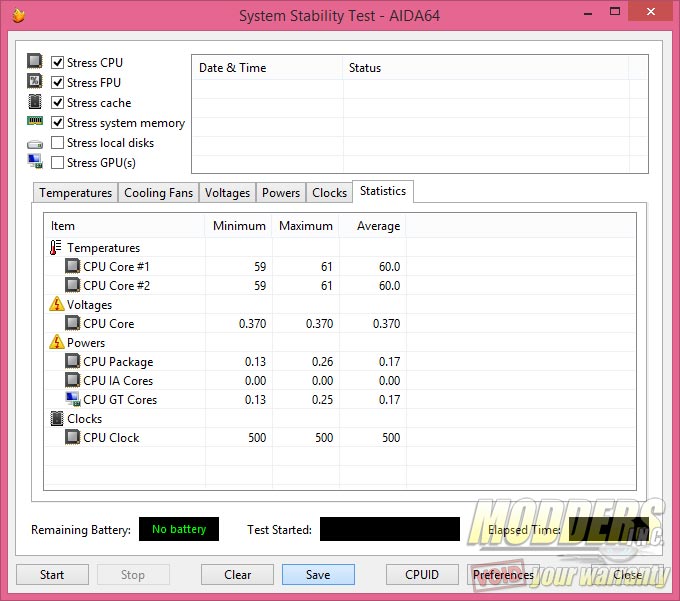Screen dimensions: 680x601
Task: Uncheck the Stress FPU checkbox
Action: 58,82
